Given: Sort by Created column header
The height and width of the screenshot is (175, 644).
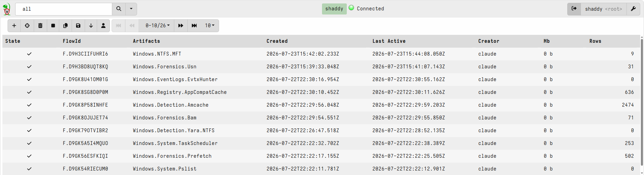Looking at the screenshot, I should click(x=277, y=41).
